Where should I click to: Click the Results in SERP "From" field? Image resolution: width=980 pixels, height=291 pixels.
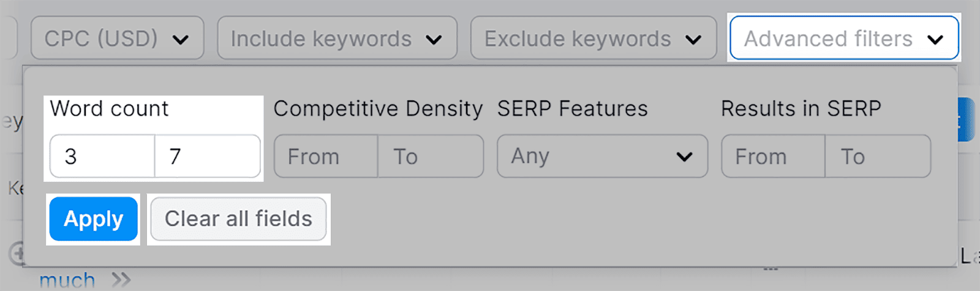coord(773,157)
